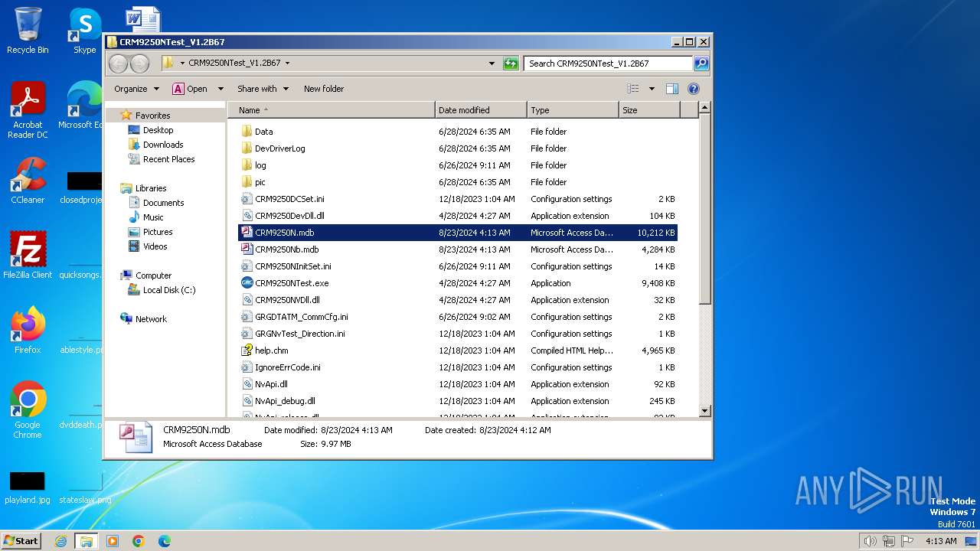This screenshot has height=551, width=980.
Task: Select Network in navigation pane
Action: 151,319
